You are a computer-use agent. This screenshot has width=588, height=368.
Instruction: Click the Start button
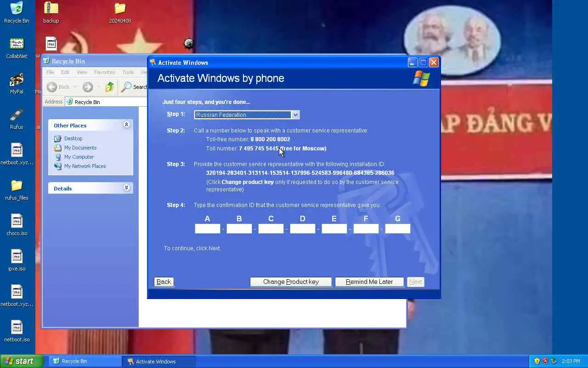tap(22, 361)
